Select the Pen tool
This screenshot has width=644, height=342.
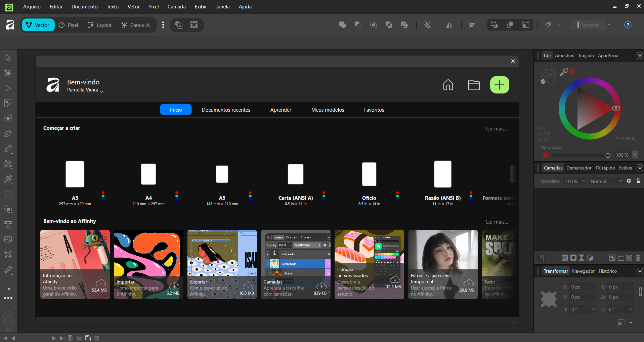8,134
